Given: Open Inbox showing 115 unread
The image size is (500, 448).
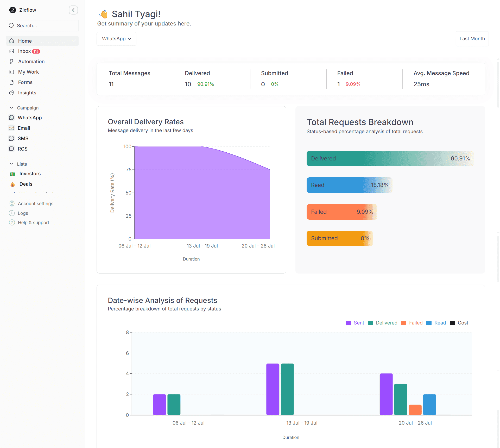Looking at the screenshot, I should coord(24,51).
